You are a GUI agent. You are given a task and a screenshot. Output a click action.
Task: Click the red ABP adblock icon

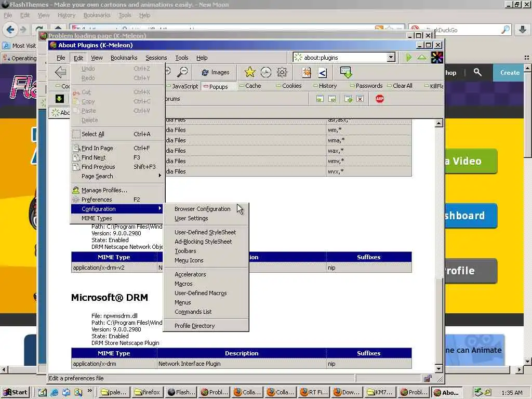(x=380, y=99)
